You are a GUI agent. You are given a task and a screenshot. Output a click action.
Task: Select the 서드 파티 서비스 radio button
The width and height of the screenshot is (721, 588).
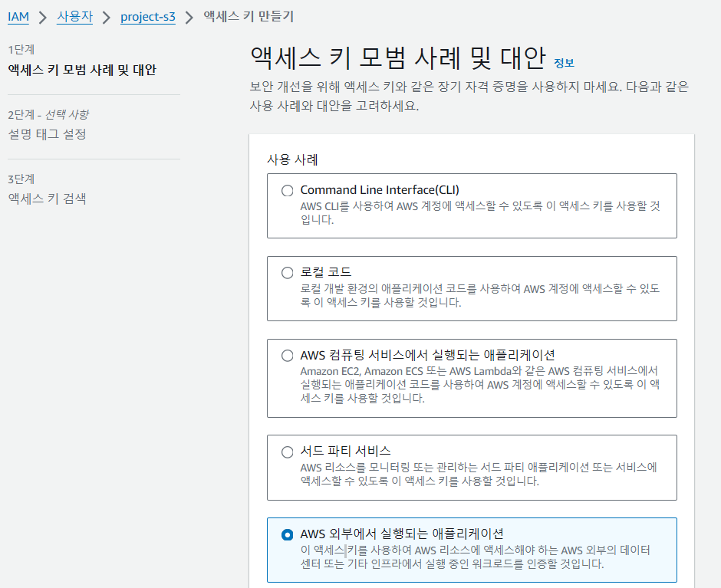[x=288, y=452]
